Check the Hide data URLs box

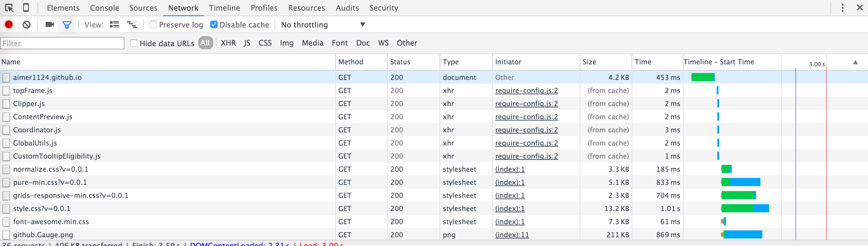[x=134, y=43]
